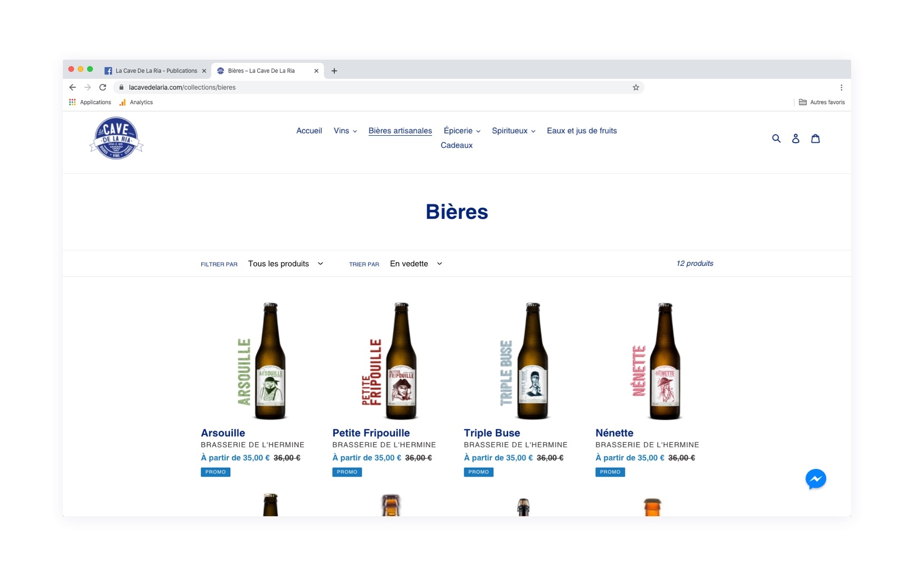Open the En vedette sort dropdown
Screen dimensions: 924x576
click(416, 264)
